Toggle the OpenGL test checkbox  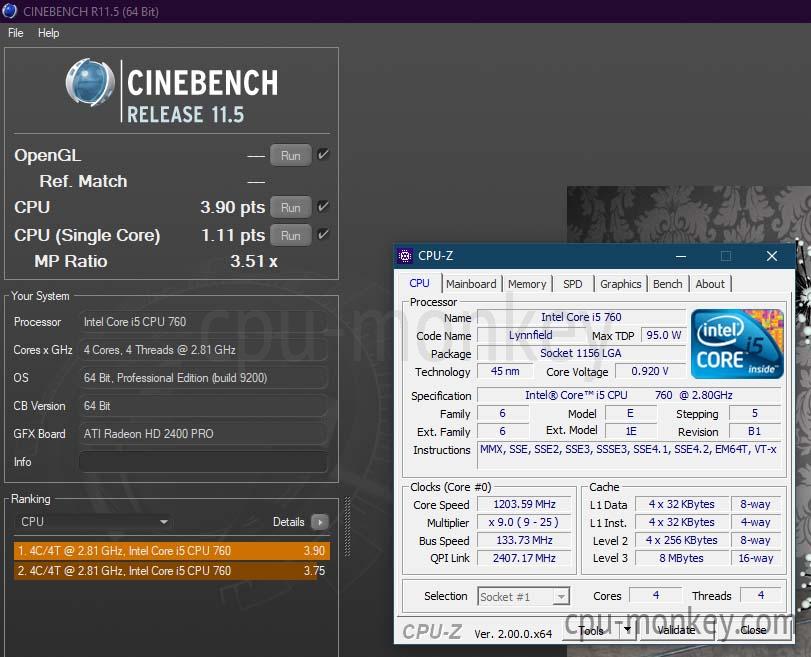tap(323, 155)
